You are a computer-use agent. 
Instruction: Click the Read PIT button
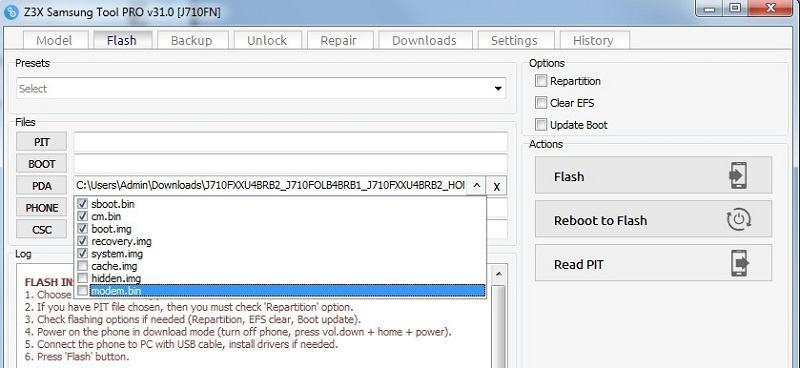click(x=653, y=263)
